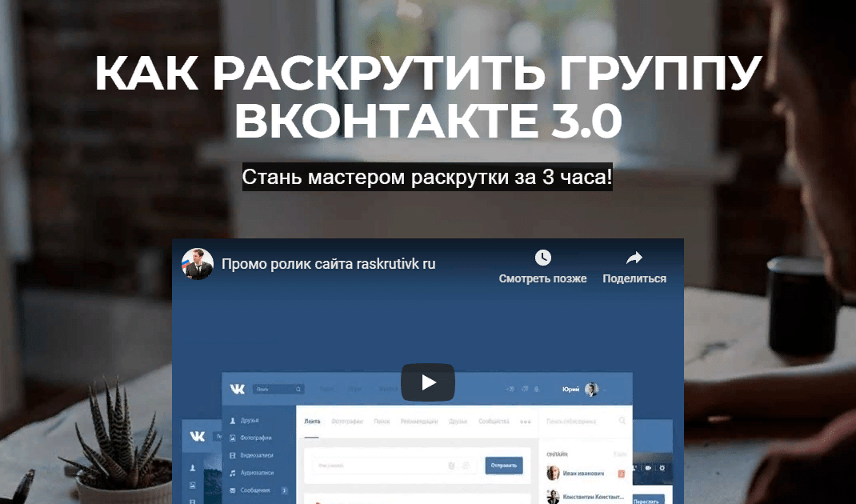Image resolution: width=856 pixels, height=504 pixels.
Task: Open video title 'Промо ролик сайта raskrutivk ru'
Action: pyautogui.click(x=329, y=264)
